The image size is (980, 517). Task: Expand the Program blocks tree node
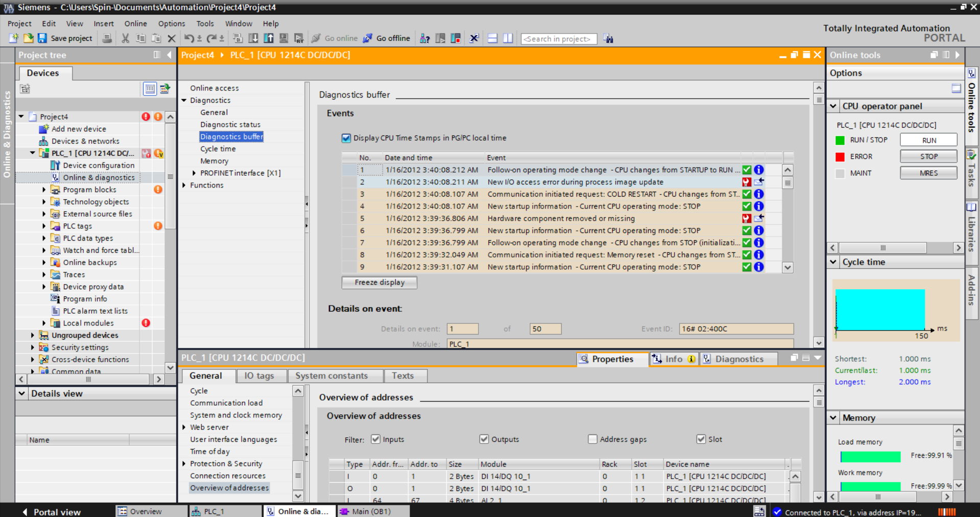(44, 190)
